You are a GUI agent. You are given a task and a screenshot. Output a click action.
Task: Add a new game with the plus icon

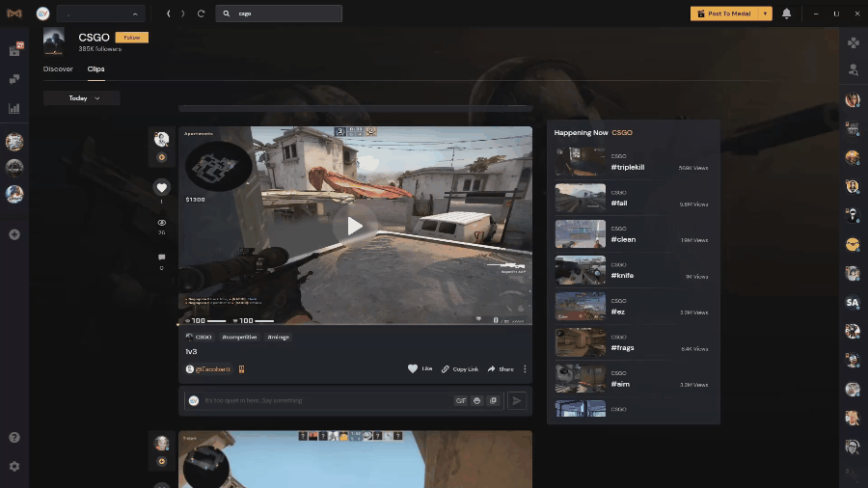coord(14,234)
